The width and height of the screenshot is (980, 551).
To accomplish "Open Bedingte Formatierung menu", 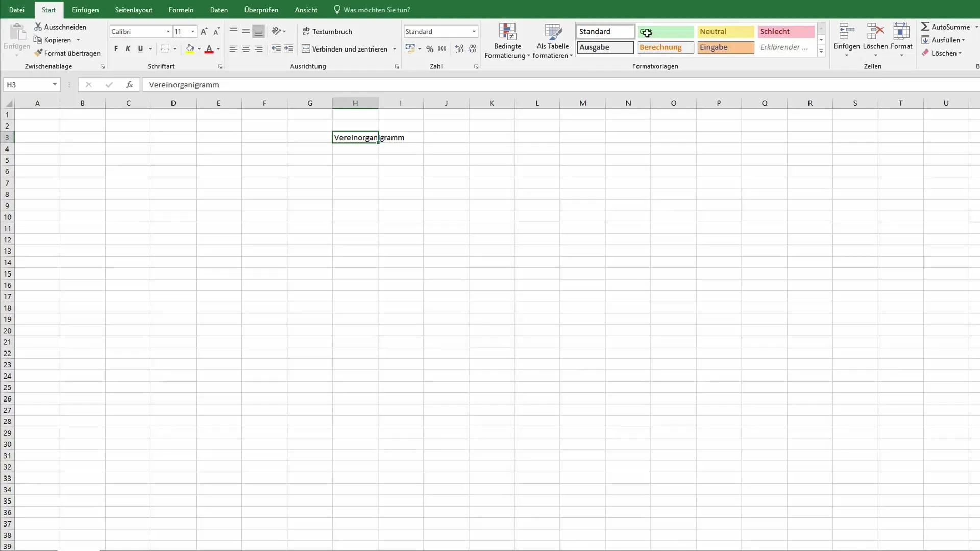I will click(507, 41).
